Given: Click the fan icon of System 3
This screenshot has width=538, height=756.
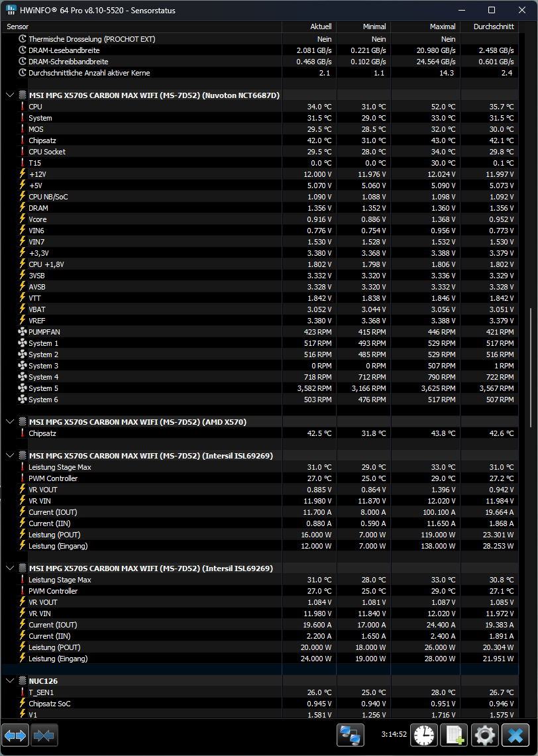Looking at the screenshot, I should coord(22,366).
